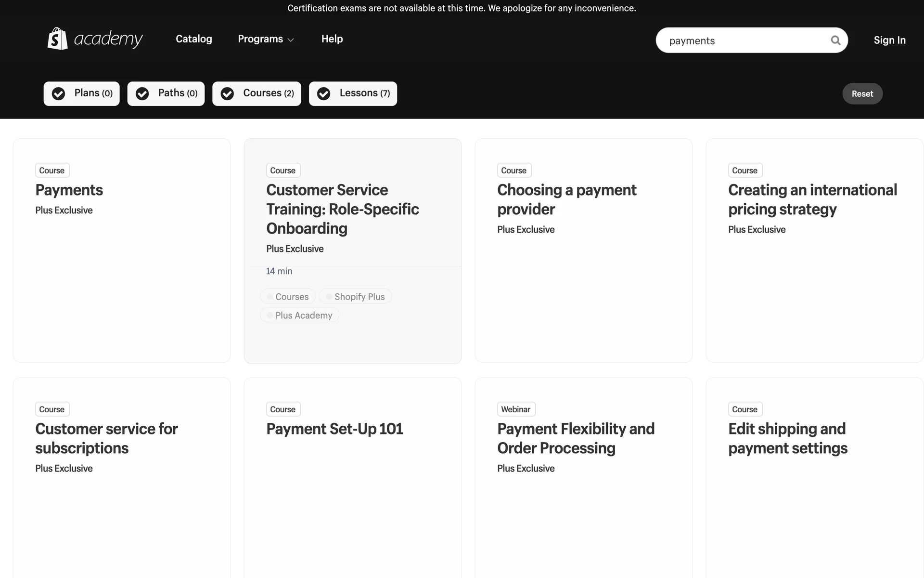Open the Catalog menu item

tap(193, 39)
